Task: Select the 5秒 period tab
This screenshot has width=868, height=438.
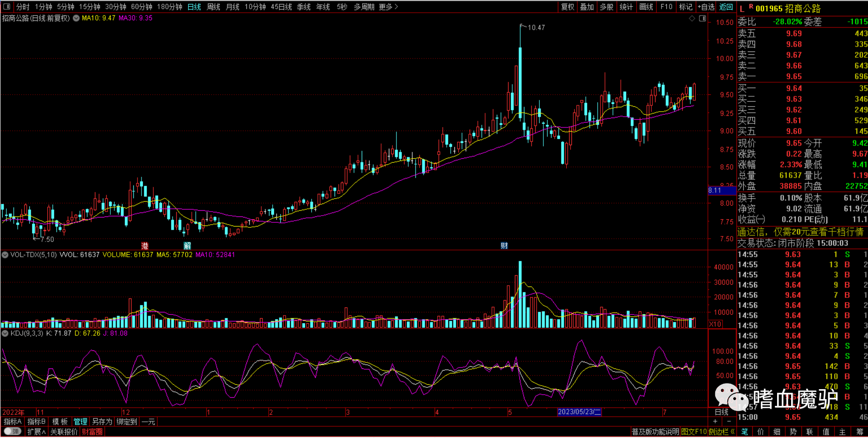Action: (342, 7)
